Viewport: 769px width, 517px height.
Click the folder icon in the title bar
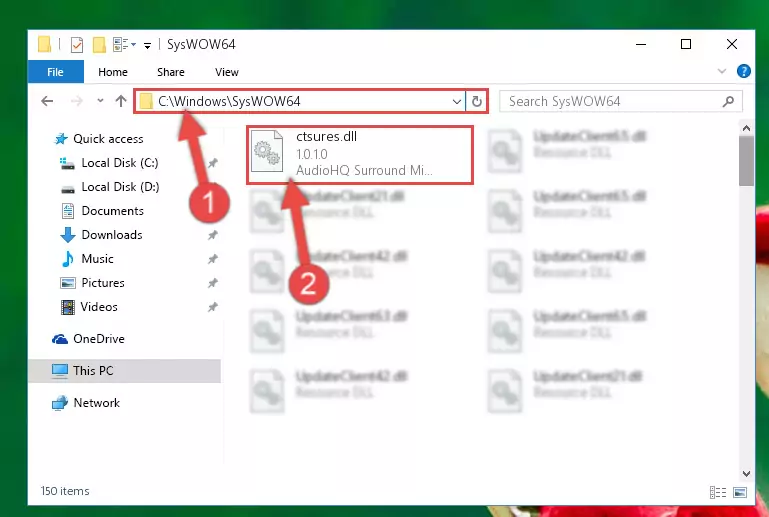[x=44, y=45]
